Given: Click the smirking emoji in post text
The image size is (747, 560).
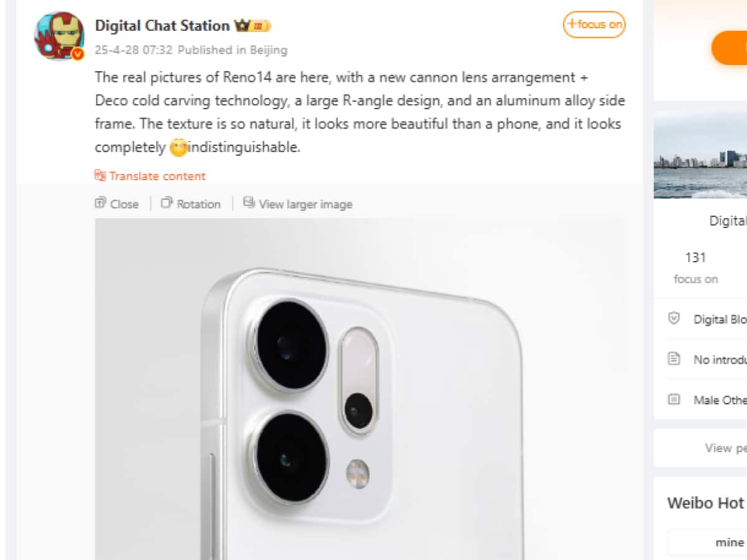Looking at the screenshot, I should 177,148.
